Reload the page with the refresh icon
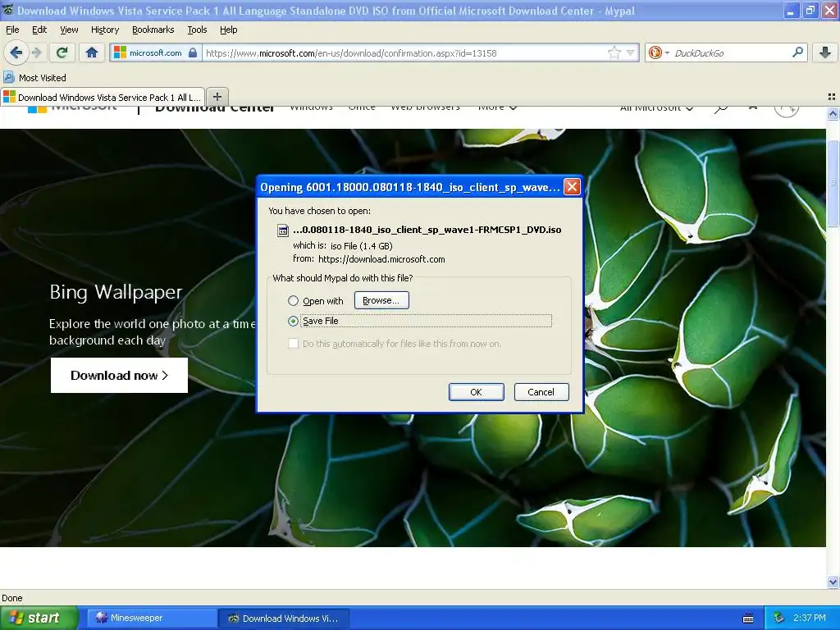 (x=62, y=52)
